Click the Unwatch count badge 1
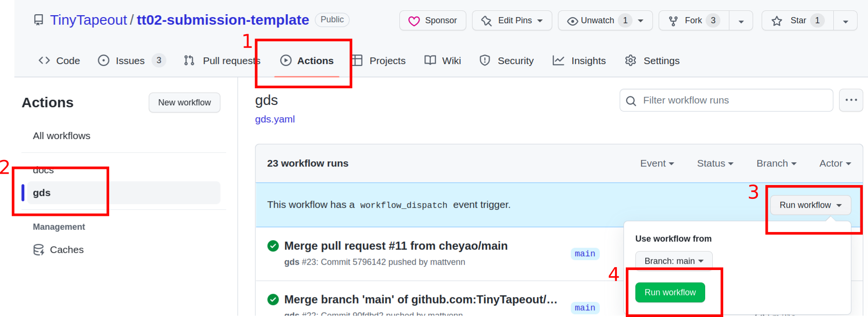 [x=625, y=20]
